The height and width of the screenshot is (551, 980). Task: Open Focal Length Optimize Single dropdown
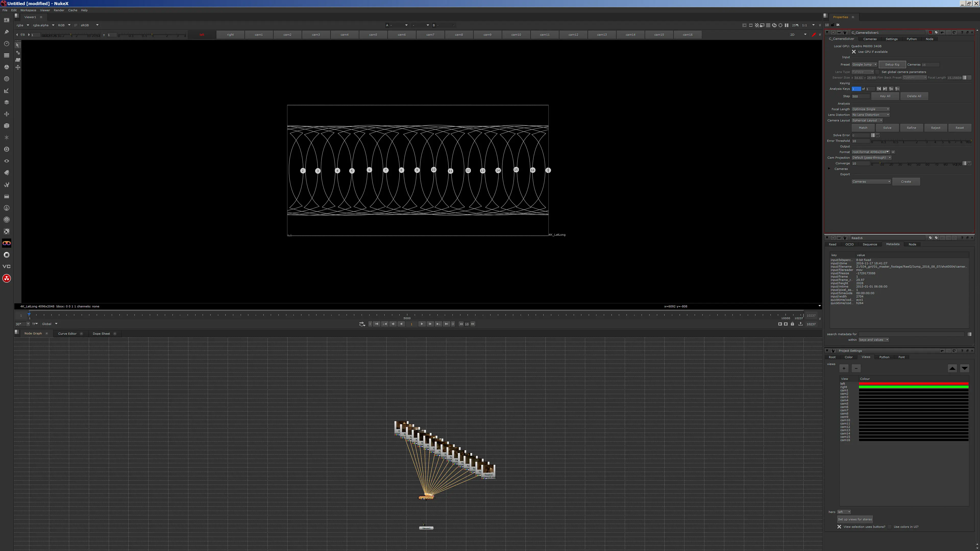871,109
